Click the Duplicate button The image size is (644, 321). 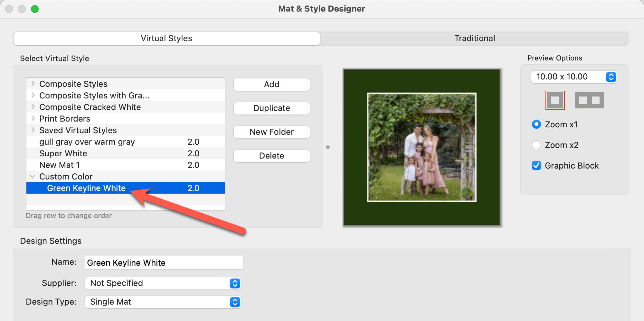[x=271, y=108]
